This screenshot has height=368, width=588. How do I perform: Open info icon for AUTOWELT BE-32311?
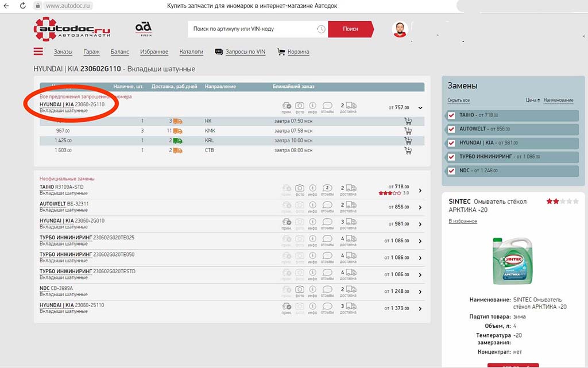(x=313, y=206)
